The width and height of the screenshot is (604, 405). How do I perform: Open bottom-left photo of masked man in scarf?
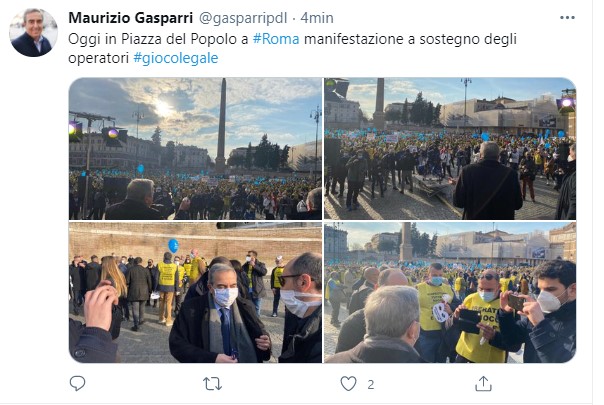[x=195, y=292]
